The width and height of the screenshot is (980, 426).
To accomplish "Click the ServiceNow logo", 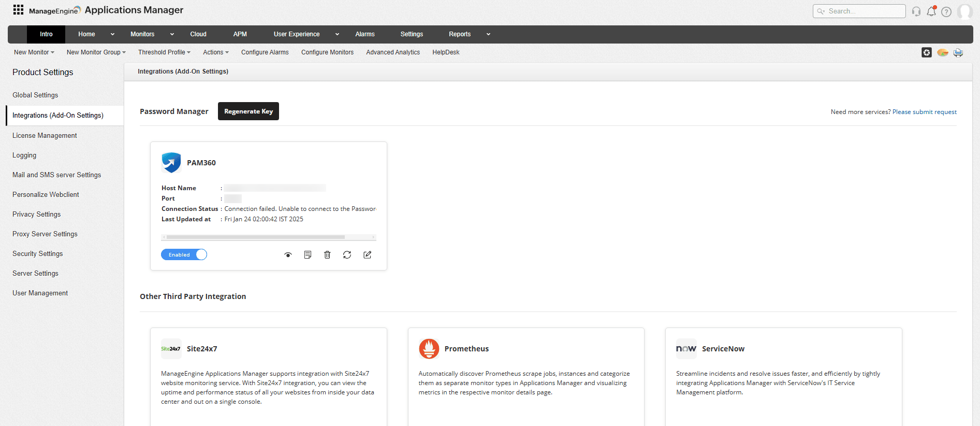I will tap(686, 349).
